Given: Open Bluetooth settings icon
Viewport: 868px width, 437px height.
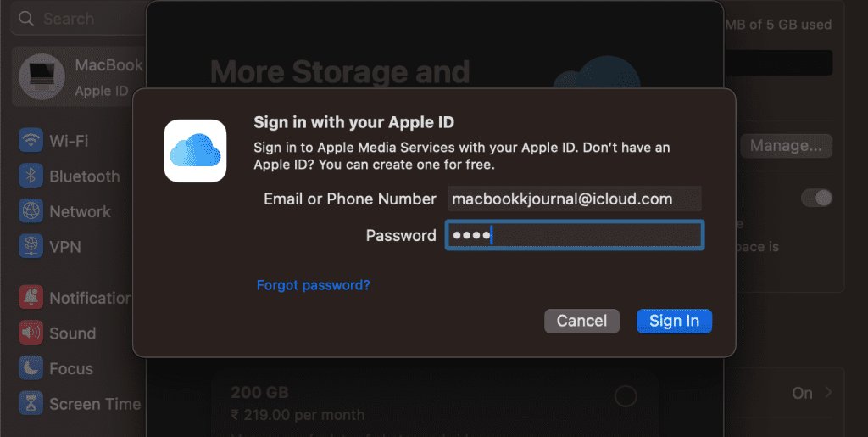Looking at the screenshot, I should [31, 176].
